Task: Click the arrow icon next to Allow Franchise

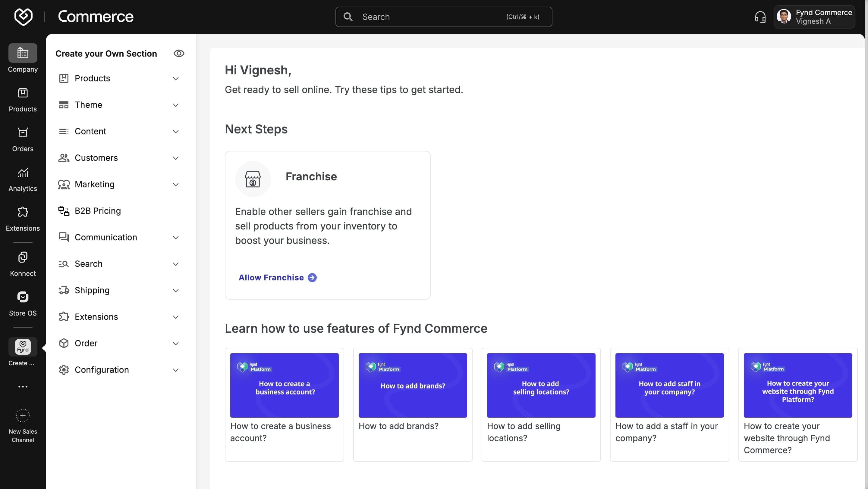Action: point(312,277)
